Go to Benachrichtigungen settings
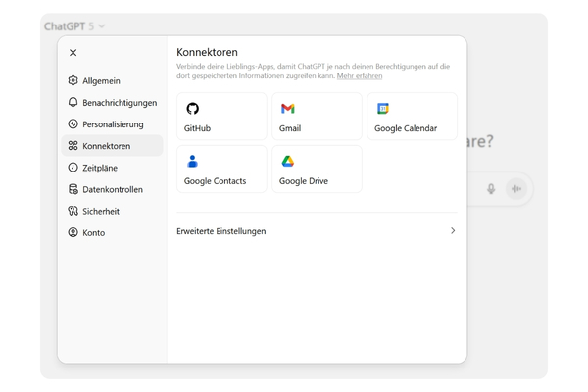Screen dimensions: 588x392 point(112,102)
